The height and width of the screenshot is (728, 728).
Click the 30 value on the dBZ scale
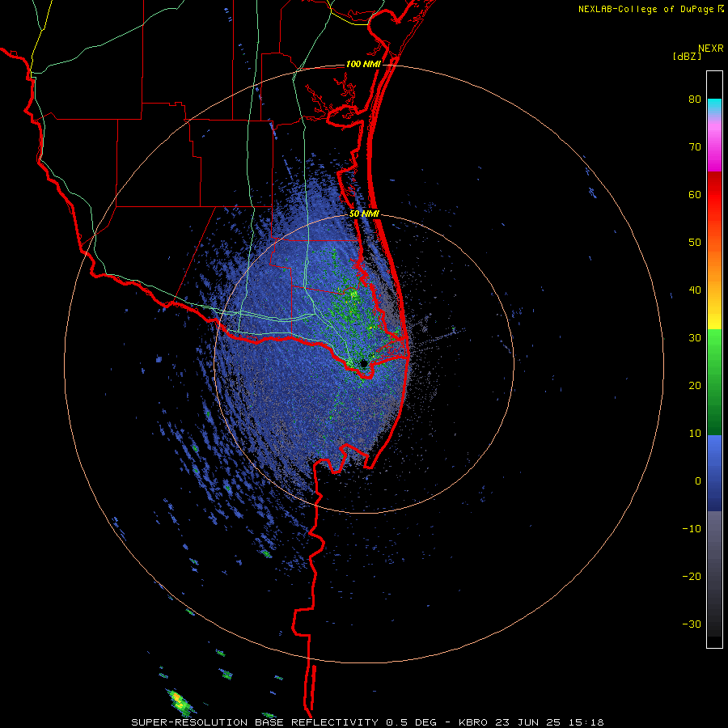point(695,337)
